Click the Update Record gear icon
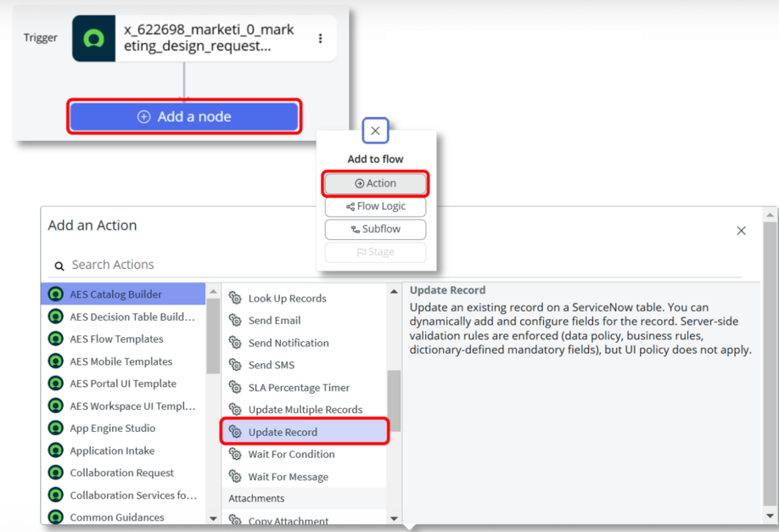Viewport: 779px width, 532px height. (235, 432)
